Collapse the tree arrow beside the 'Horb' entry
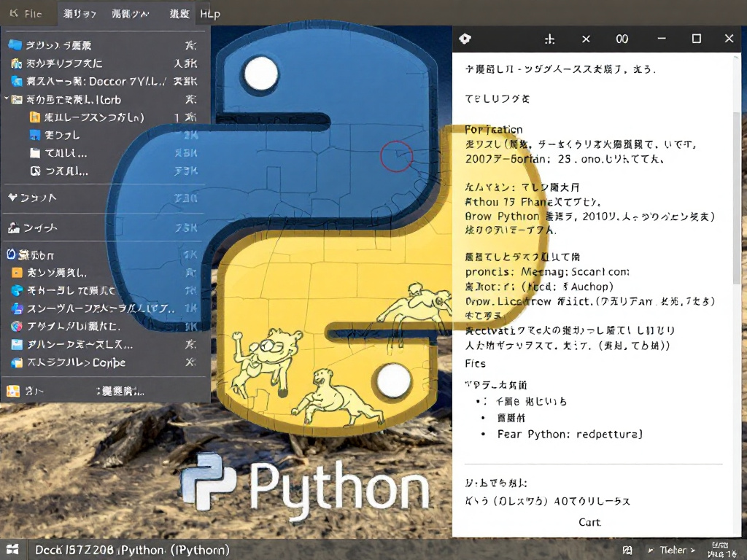The height and width of the screenshot is (560, 747). pyautogui.click(x=7, y=99)
